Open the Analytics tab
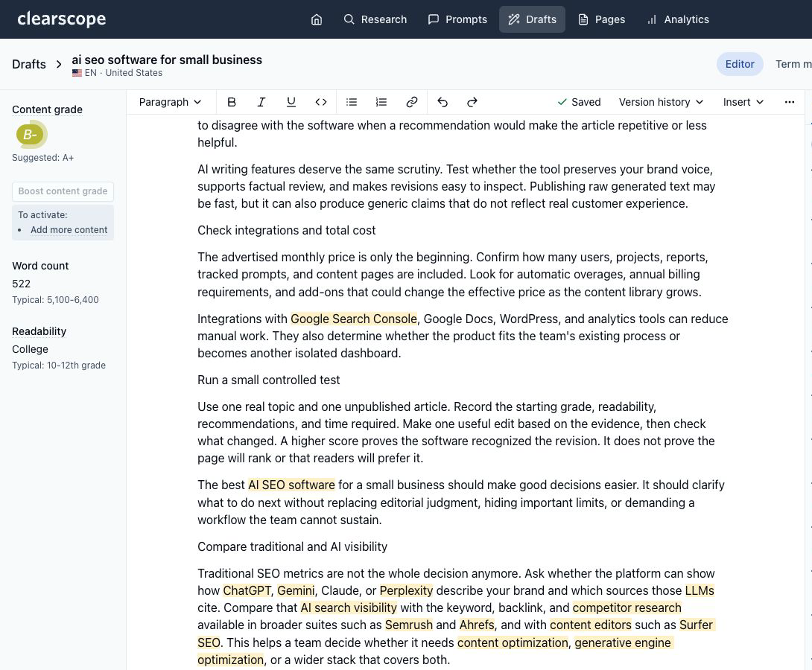Image resolution: width=812 pixels, height=670 pixels. click(x=678, y=19)
